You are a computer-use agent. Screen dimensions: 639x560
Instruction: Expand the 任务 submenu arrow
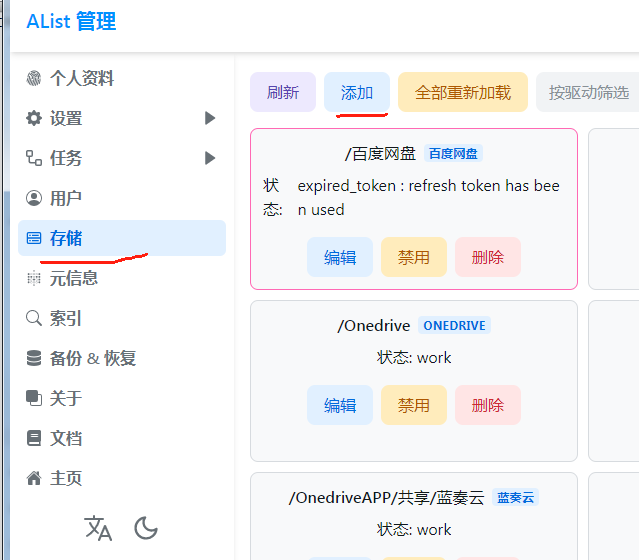click(210, 158)
